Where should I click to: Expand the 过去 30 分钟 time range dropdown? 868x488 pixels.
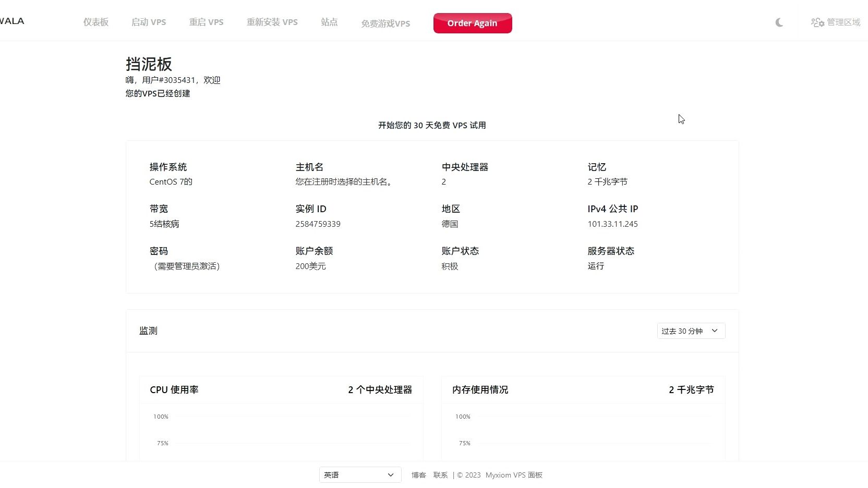coord(691,331)
